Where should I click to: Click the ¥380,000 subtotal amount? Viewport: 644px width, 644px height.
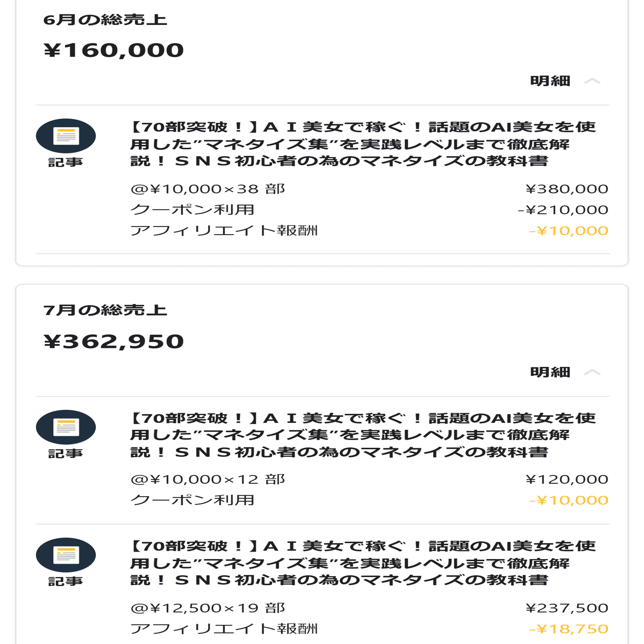pos(567,189)
